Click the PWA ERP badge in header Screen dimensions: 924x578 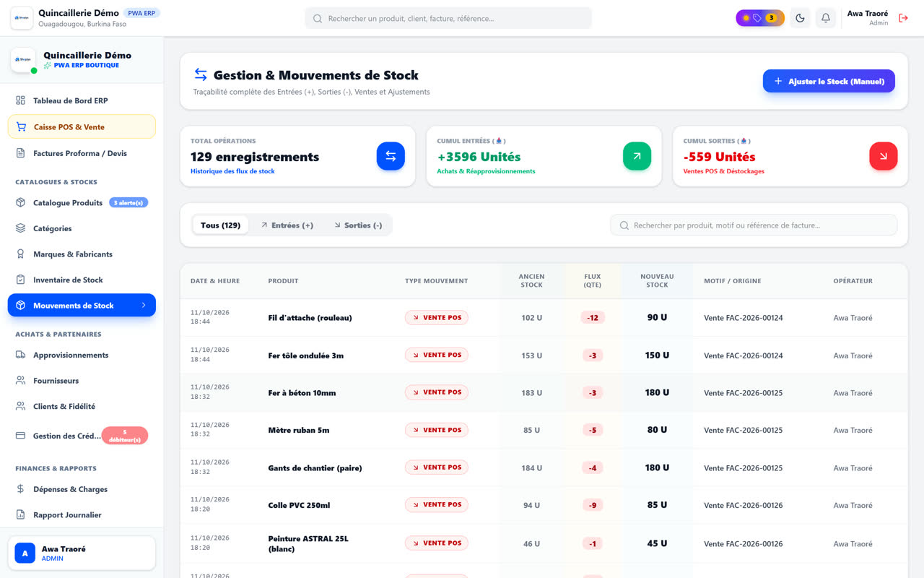click(x=141, y=13)
